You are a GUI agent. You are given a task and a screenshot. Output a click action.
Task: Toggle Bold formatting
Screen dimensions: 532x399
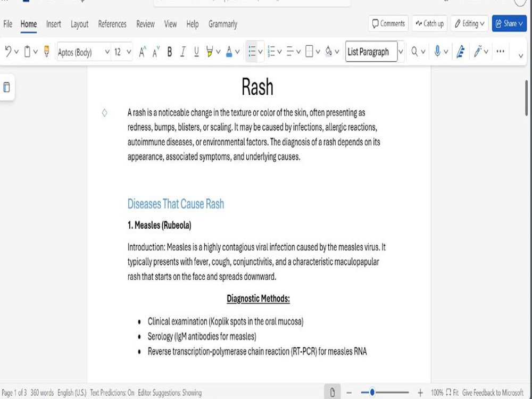coord(170,52)
